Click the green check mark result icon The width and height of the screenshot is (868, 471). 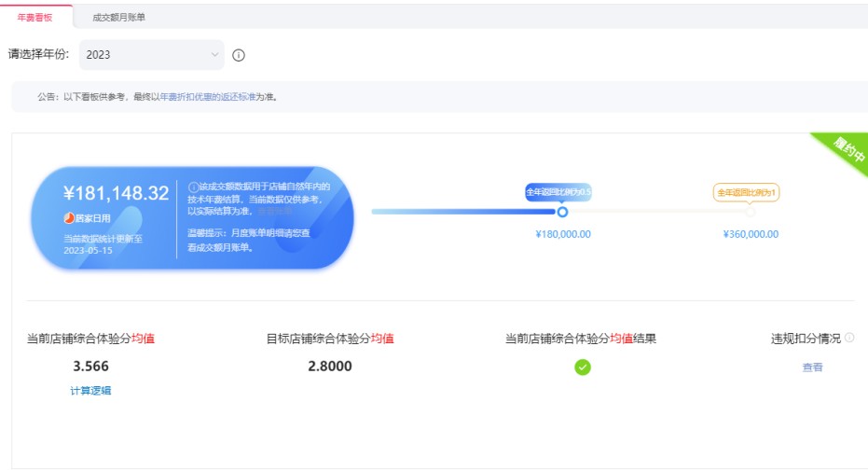[x=583, y=367]
